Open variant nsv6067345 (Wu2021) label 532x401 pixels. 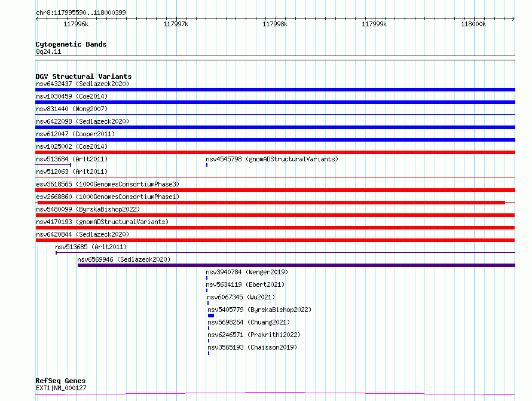point(241,297)
